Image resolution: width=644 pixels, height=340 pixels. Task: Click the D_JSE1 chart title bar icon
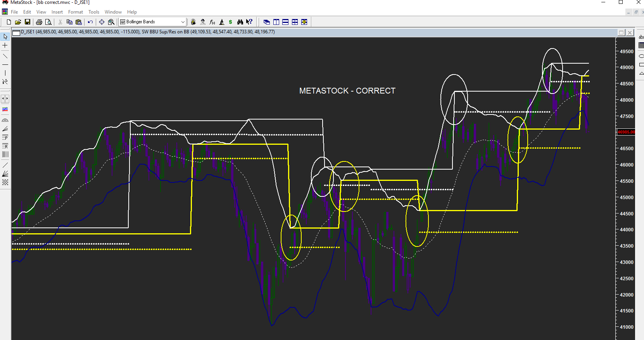[x=16, y=33]
